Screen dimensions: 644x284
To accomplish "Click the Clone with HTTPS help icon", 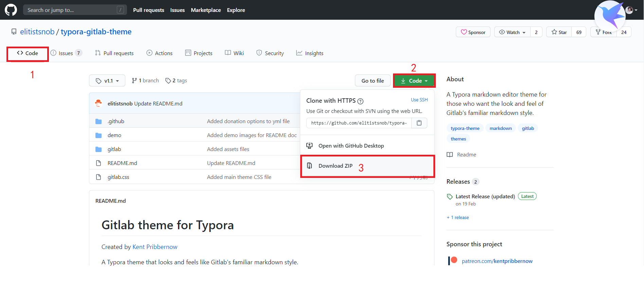I will [360, 101].
